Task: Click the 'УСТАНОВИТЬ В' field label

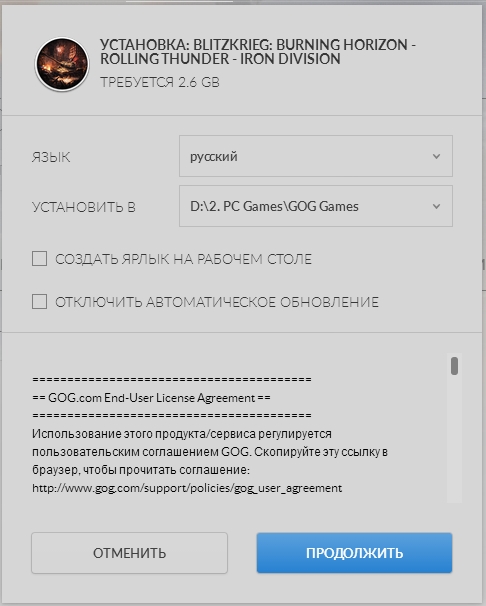Action: [83, 207]
